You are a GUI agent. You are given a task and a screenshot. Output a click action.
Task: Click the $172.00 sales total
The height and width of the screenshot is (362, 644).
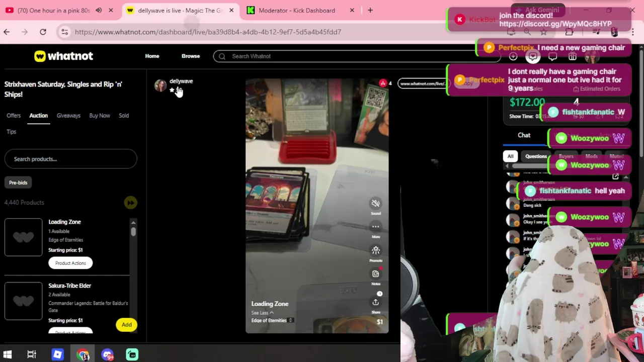coord(527,102)
